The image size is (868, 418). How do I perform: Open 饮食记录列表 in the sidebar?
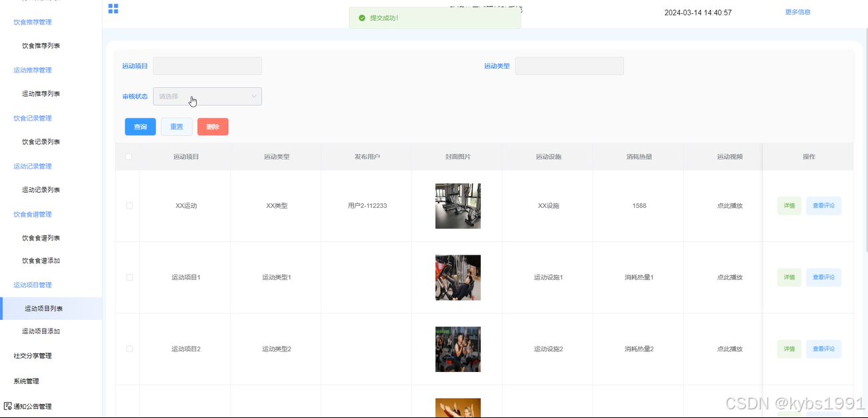[x=41, y=142]
